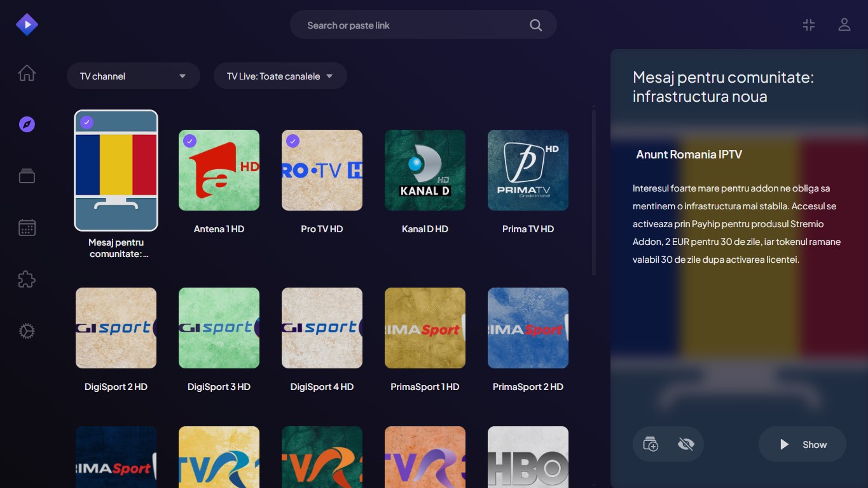Click the Prima TV HD title text
This screenshot has height=488, width=868.
click(528, 229)
